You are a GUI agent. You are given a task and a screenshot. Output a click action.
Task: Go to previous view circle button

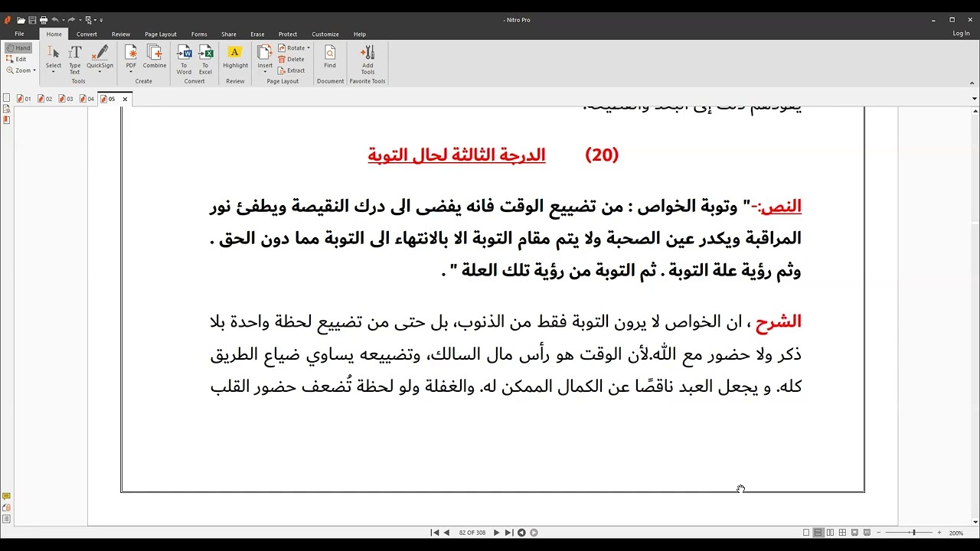click(521, 533)
